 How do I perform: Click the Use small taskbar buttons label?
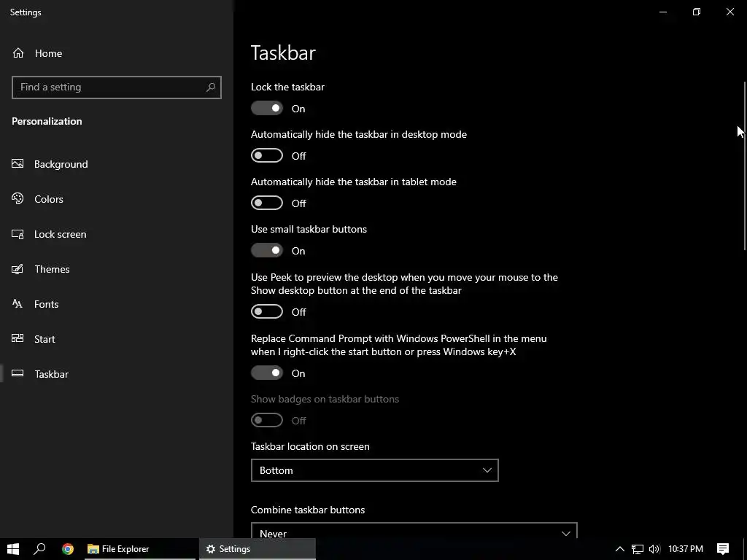tap(309, 229)
